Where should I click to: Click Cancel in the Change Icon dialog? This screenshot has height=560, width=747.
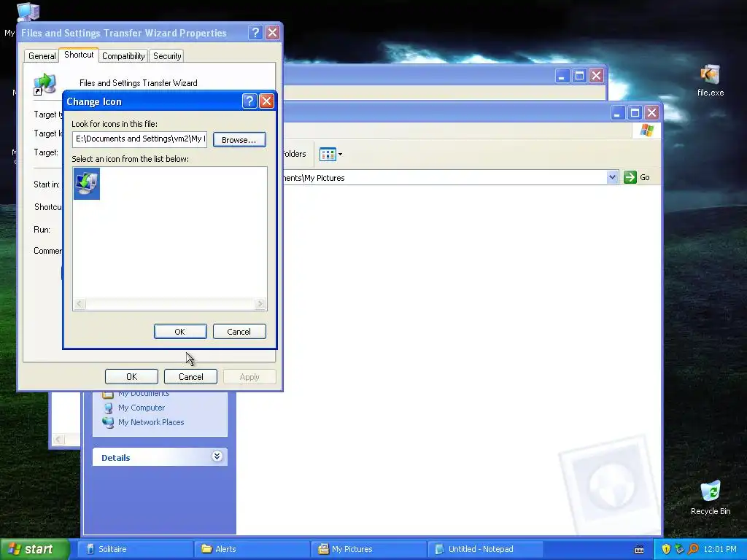point(239,332)
